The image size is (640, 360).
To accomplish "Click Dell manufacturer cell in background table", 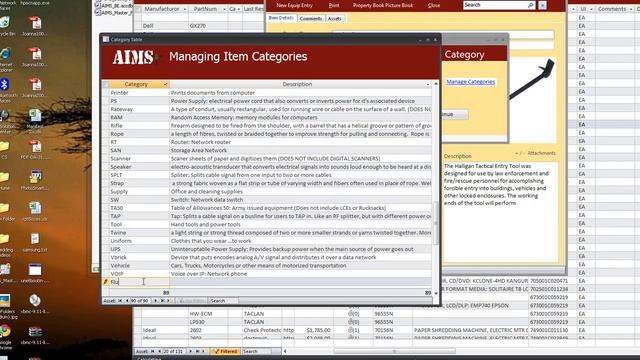I will coord(164,26).
